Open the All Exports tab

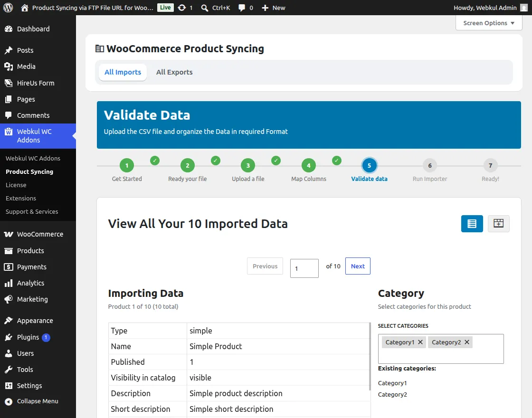pos(174,72)
